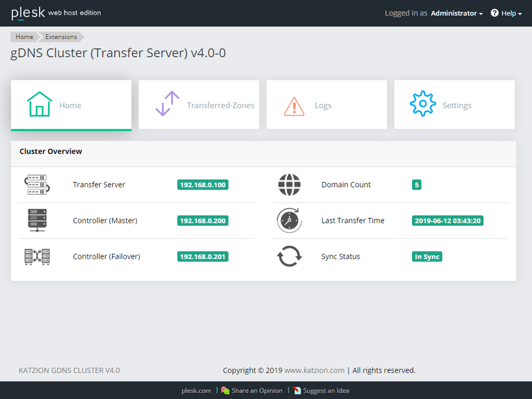
Task: Click the Share an Opinion link
Action: point(257,391)
